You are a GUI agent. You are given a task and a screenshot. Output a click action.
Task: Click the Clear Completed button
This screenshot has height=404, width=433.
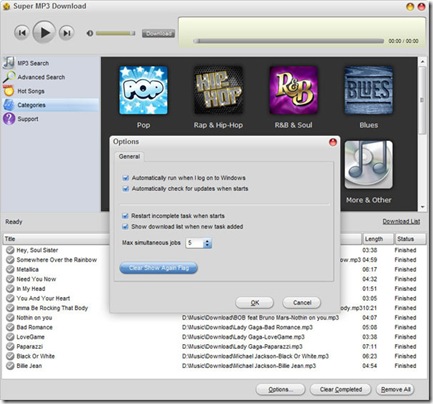tap(341, 389)
